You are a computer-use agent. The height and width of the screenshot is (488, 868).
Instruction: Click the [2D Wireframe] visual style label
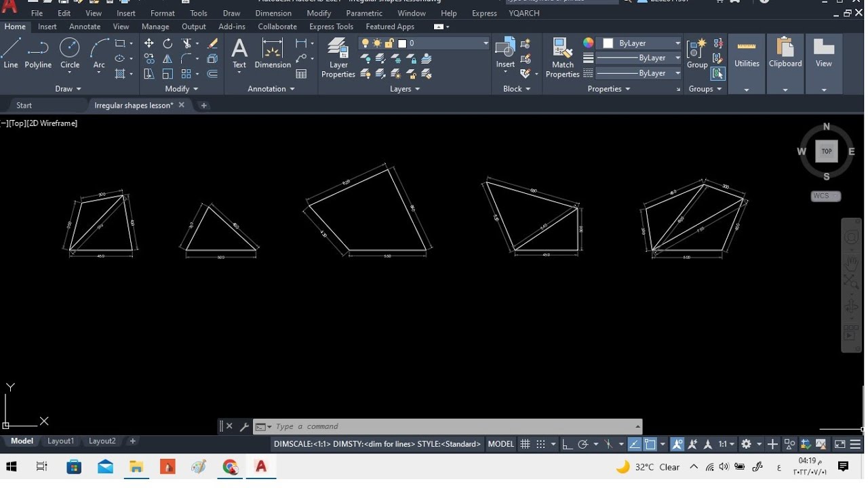pyautogui.click(x=53, y=123)
